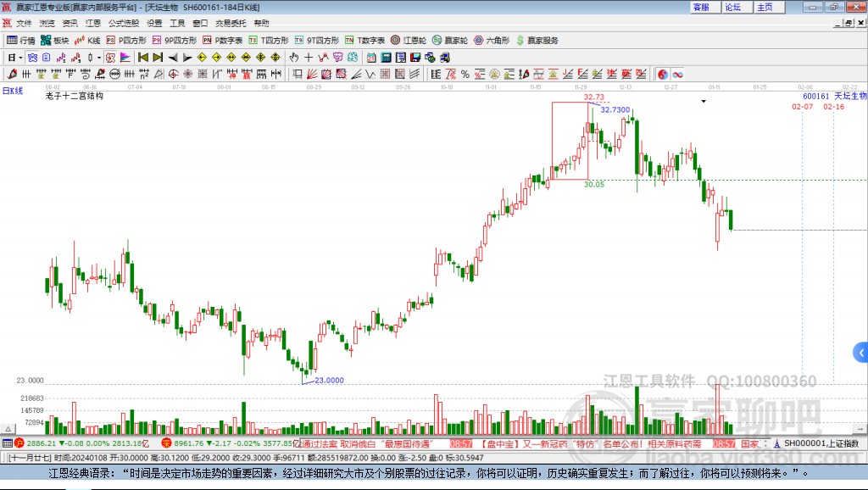This screenshot has width=868, height=490.
Task: Open the 六角形 hexagon tool
Action: (492, 40)
